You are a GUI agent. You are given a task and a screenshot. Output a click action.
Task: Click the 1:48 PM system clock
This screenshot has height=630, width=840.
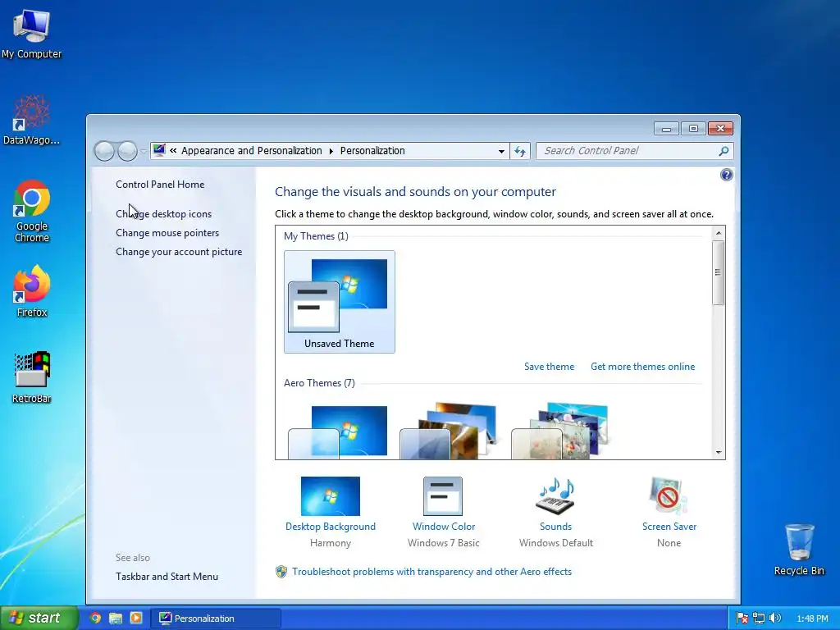(812, 619)
